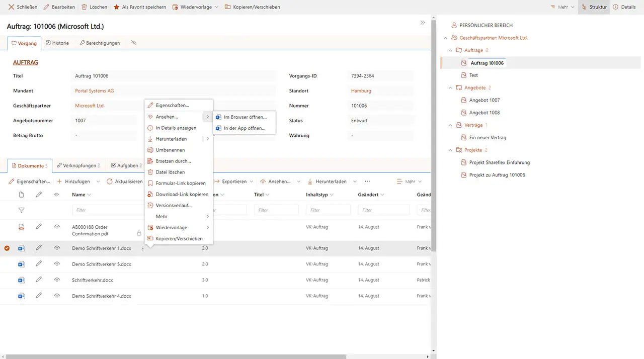Click the Schließen button
Screen dimensions: 644x359
click(23, 7)
